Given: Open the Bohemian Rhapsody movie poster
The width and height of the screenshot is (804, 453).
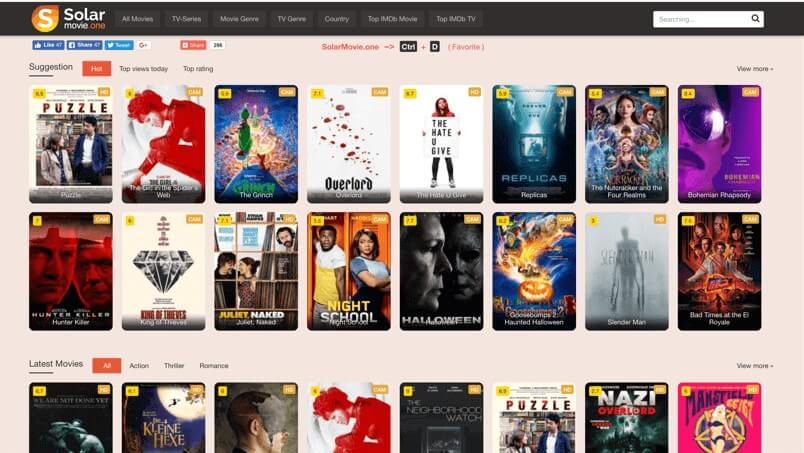Looking at the screenshot, I should (719, 144).
